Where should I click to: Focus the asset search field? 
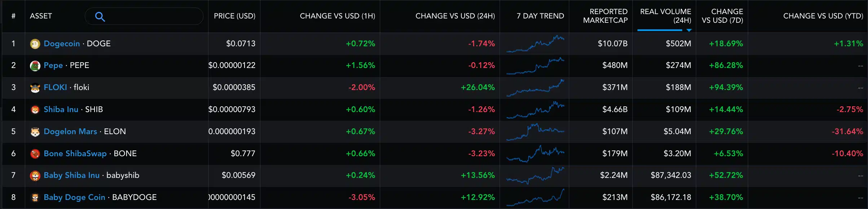tap(152, 16)
